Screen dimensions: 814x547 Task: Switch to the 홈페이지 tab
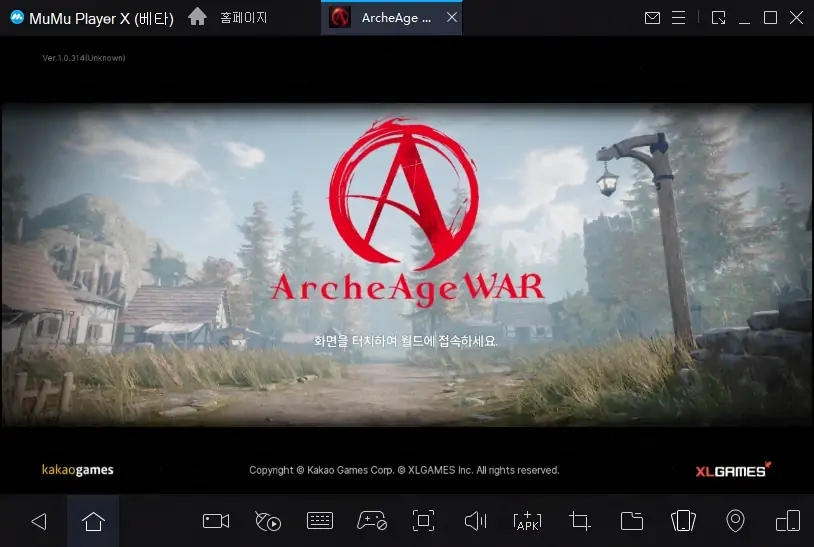243,18
